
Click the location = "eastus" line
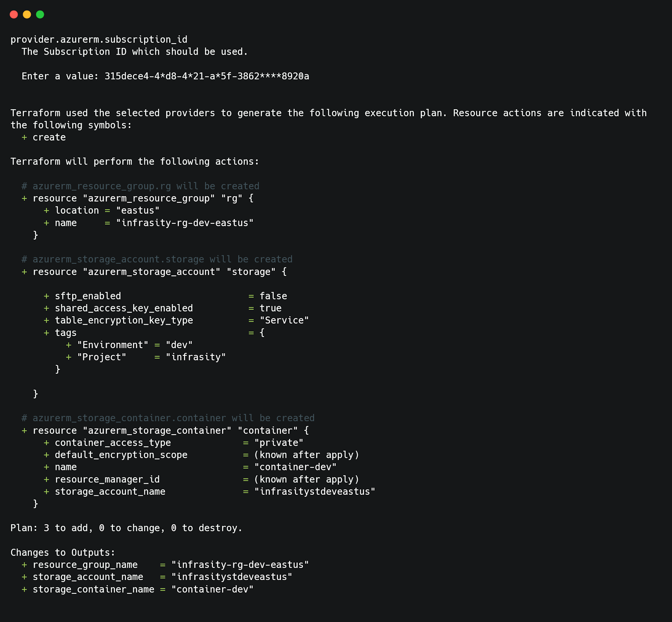click(102, 210)
